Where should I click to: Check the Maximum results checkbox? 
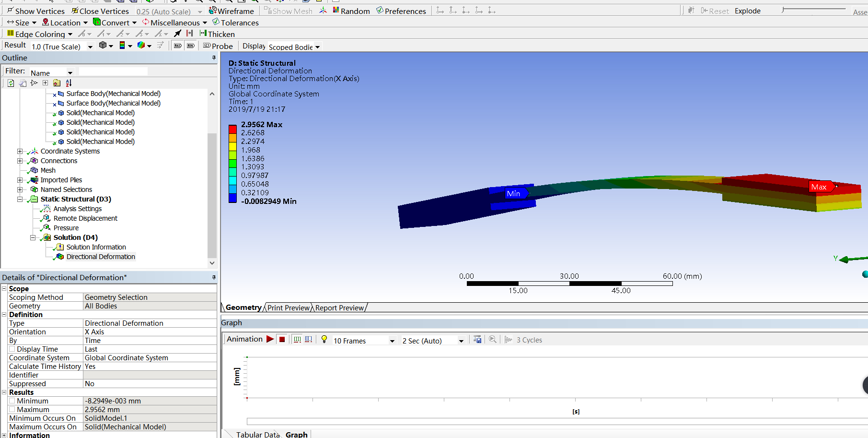[12, 410]
